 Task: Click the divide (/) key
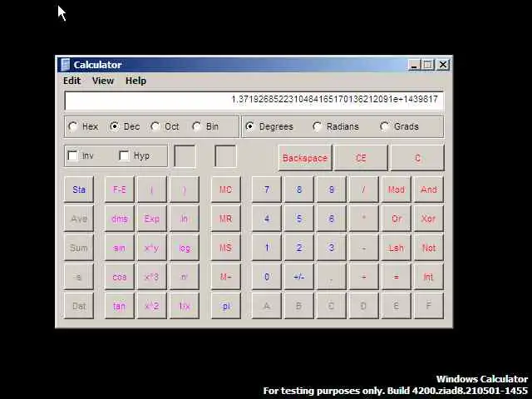click(364, 190)
